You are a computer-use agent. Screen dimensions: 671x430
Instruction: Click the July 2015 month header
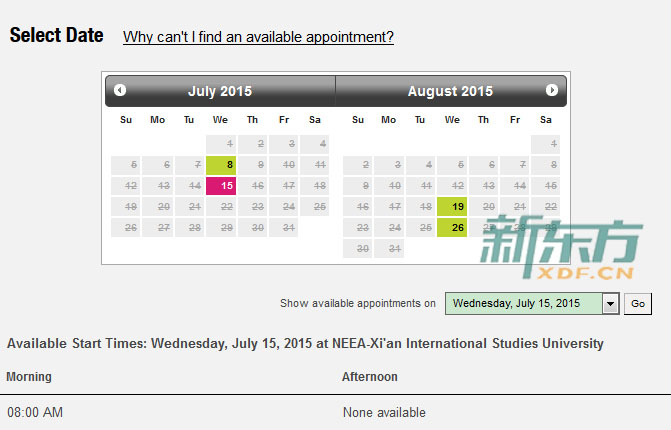pos(220,91)
